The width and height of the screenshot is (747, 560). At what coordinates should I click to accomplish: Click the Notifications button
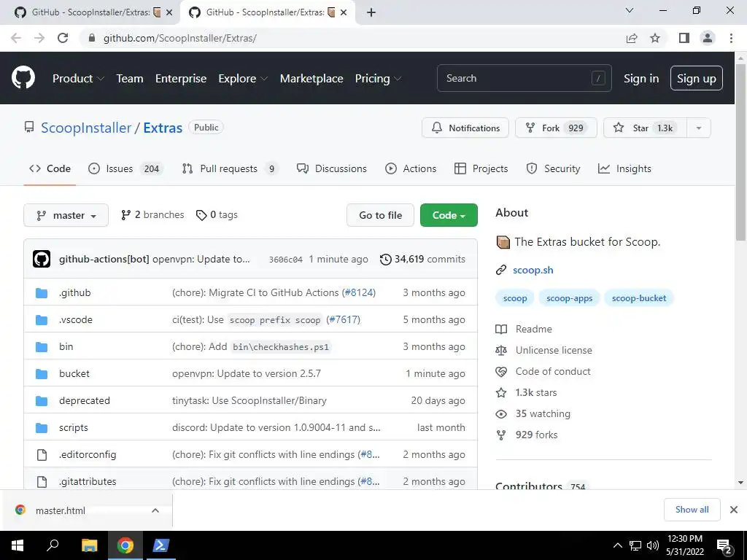(465, 128)
